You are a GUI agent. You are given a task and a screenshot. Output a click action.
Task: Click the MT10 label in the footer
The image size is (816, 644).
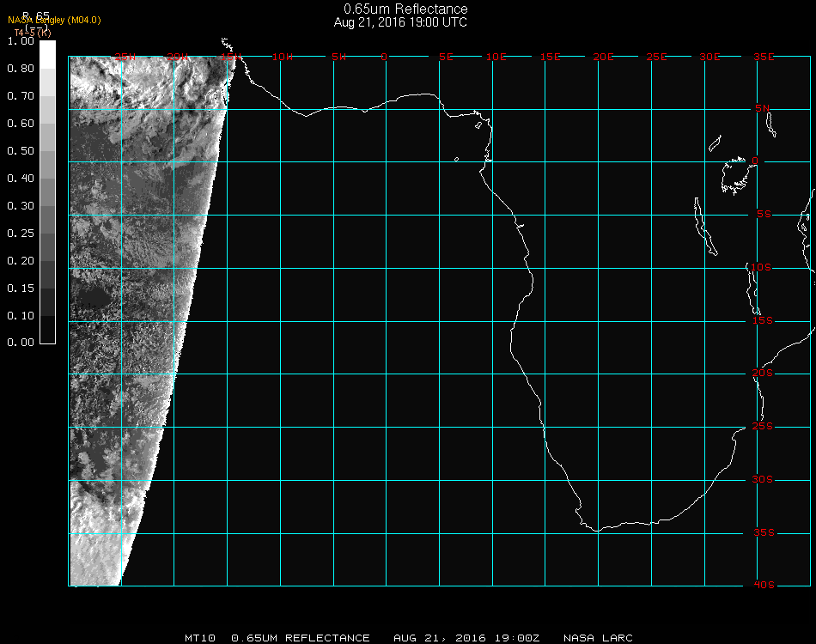[200, 638]
